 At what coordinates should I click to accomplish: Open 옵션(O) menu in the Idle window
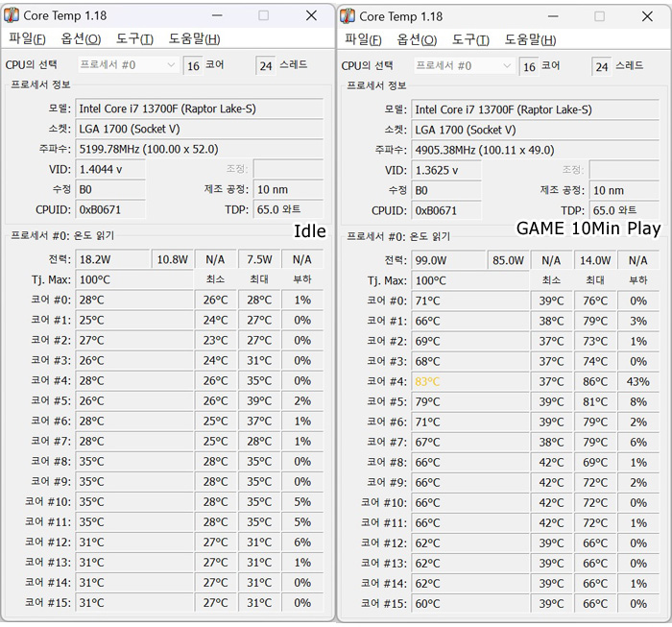[81, 38]
